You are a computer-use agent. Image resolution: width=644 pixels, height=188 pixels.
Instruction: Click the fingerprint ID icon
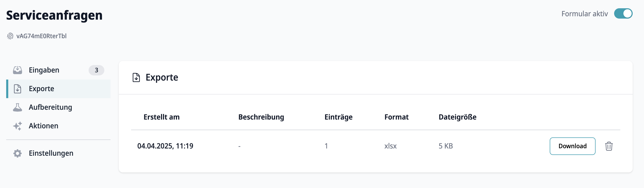point(10,36)
